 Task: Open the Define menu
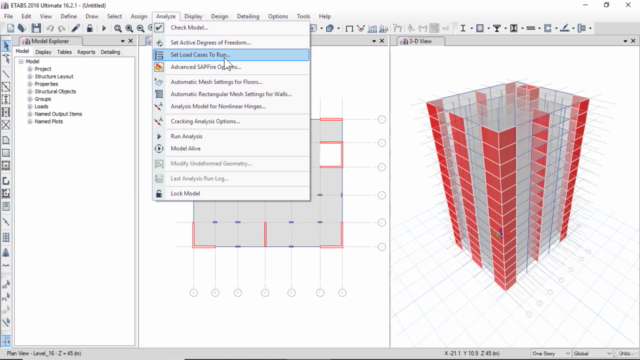click(69, 16)
